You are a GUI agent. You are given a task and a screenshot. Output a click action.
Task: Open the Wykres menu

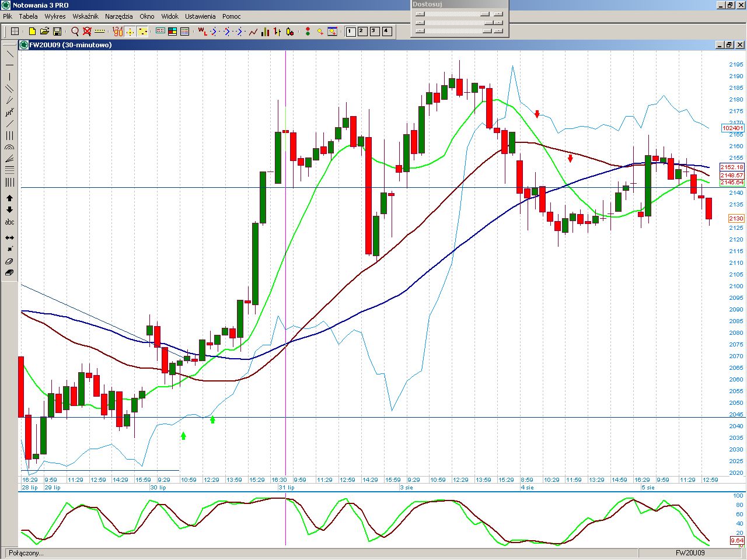pos(55,16)
